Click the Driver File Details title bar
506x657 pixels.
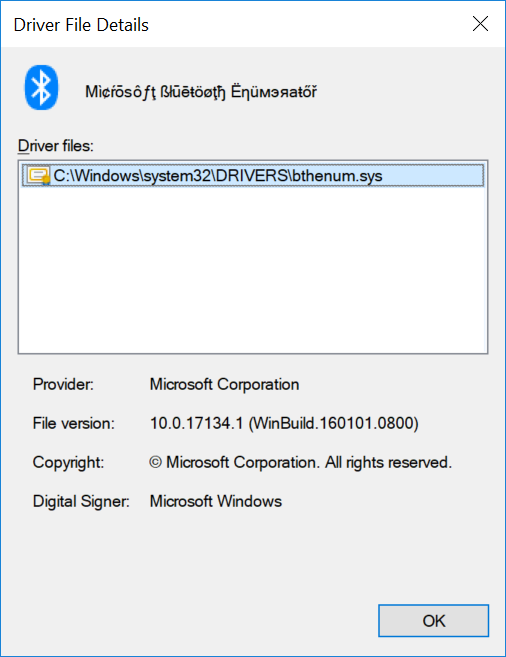(x=233, y=24)
